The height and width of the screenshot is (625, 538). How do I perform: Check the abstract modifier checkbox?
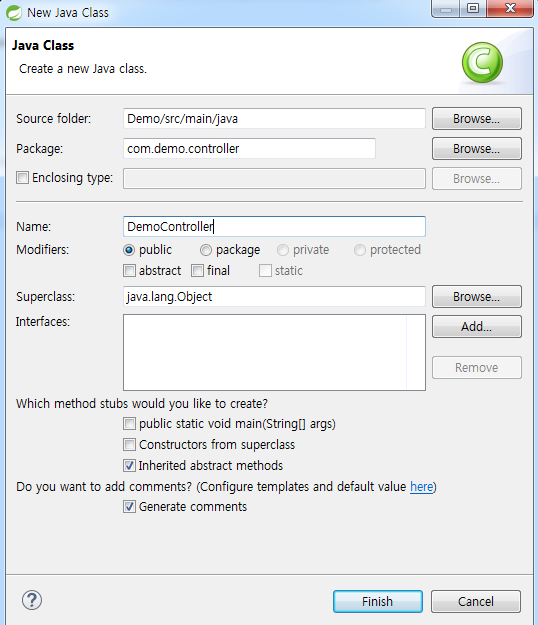click(129, 271)
